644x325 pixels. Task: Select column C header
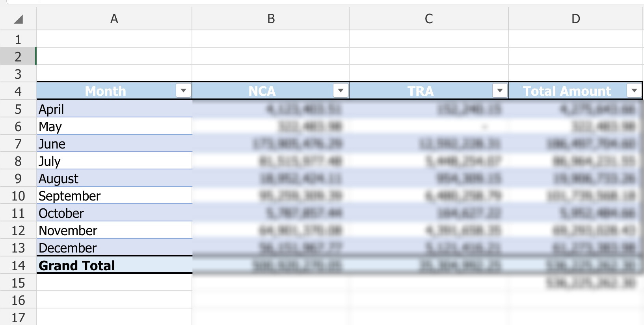(429, 19)
